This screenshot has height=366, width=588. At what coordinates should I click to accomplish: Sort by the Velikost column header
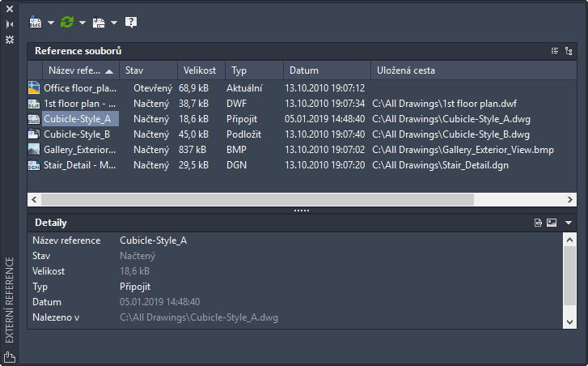pyautogui.click(x=199, y=70)
